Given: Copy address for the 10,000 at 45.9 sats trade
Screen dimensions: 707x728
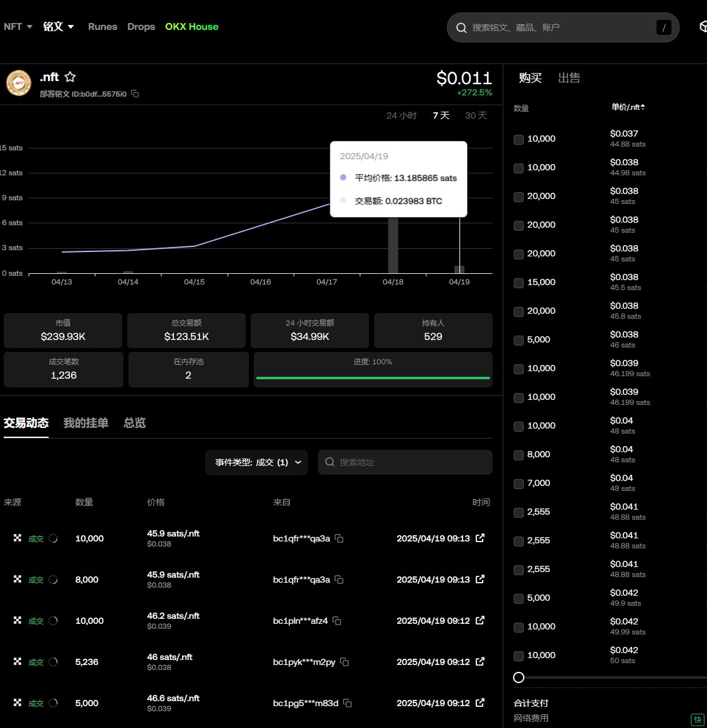Looking at the screenshot, I should [x=339, y=538].
